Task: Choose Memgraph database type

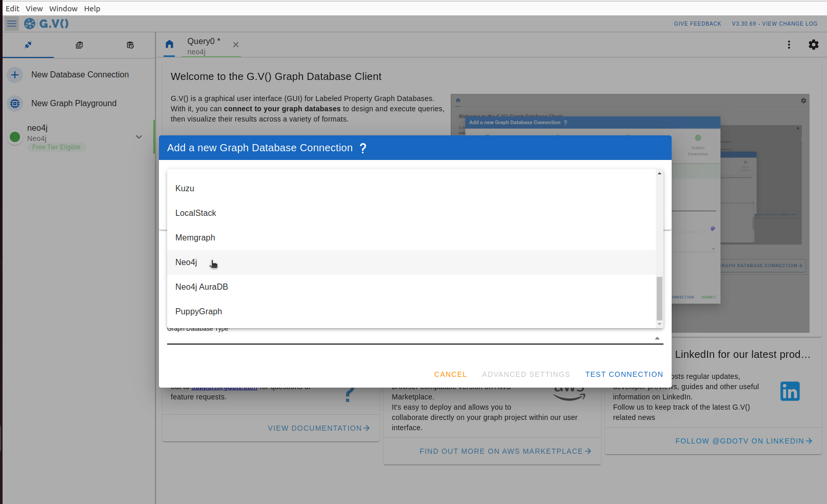Action: 411,238
